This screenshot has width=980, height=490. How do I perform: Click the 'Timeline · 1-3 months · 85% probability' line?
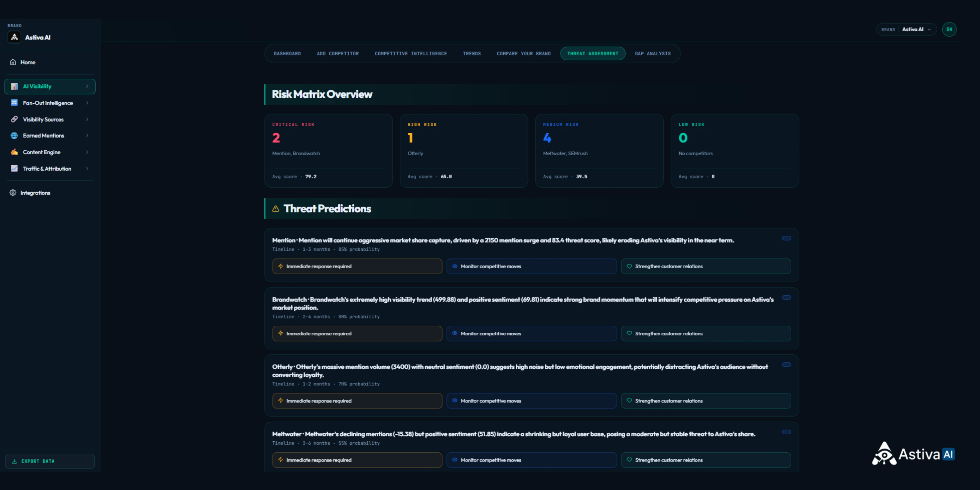point(326,249)
